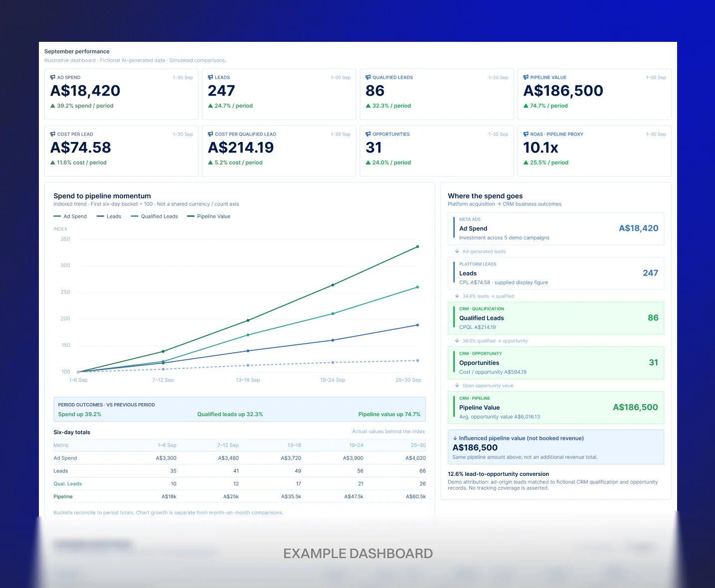Toggle Qualified Leads series in chart legend

(154, 216)
